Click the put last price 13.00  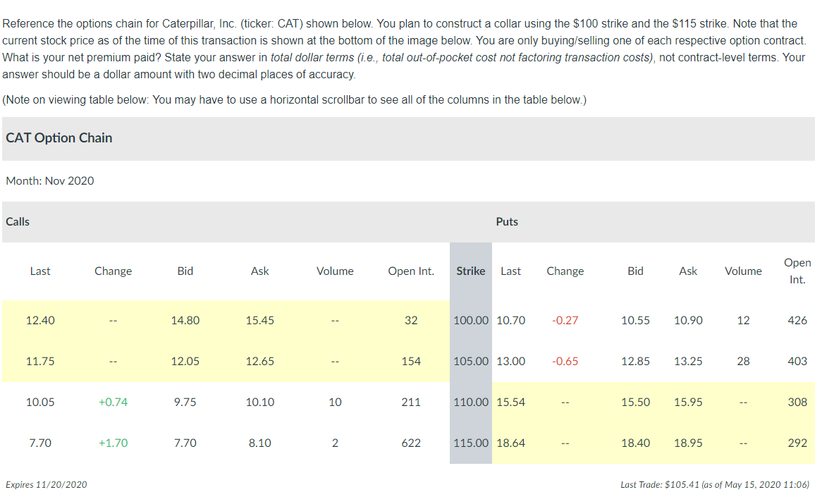click(x=510, y=361)
